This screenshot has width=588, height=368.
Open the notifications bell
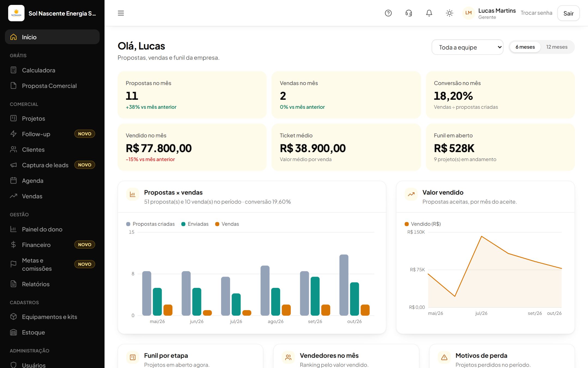(x=429, y=13)
